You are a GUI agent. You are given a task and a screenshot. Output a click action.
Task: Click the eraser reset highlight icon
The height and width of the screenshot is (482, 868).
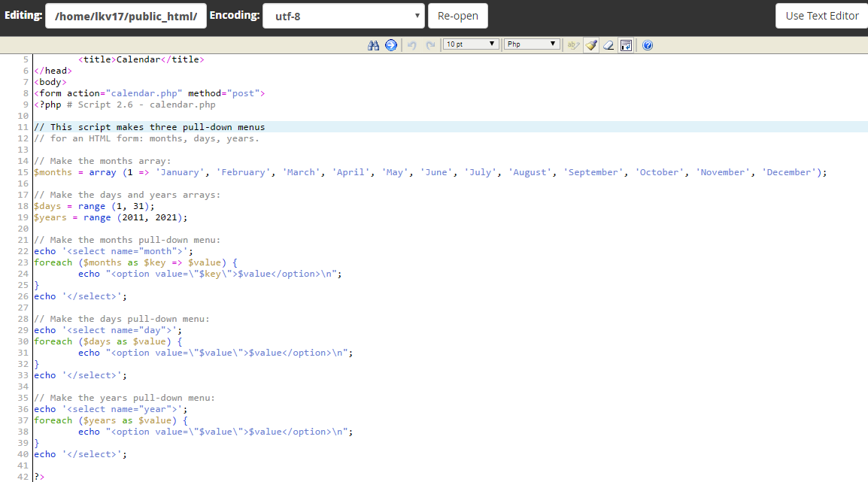tap(609, 45)
